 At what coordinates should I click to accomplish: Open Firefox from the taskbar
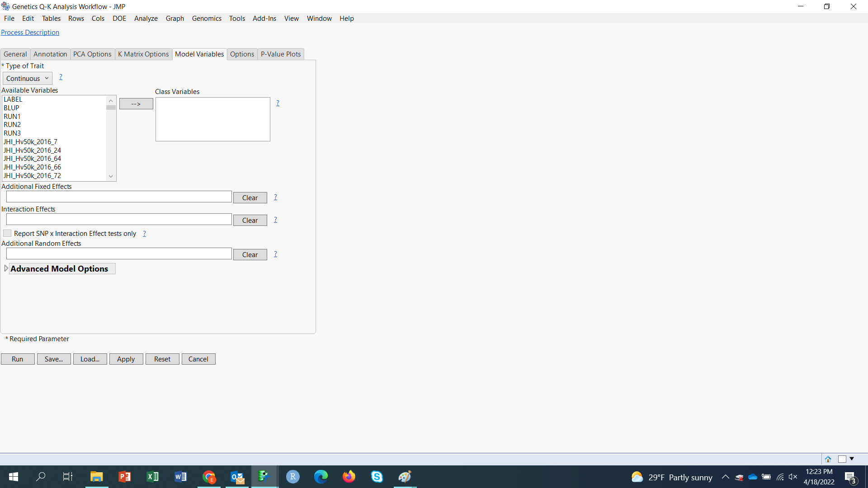tap(349, 477)
